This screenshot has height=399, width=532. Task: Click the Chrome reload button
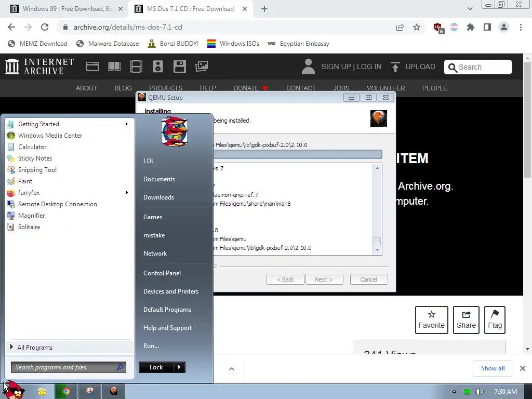click(45, 27)
